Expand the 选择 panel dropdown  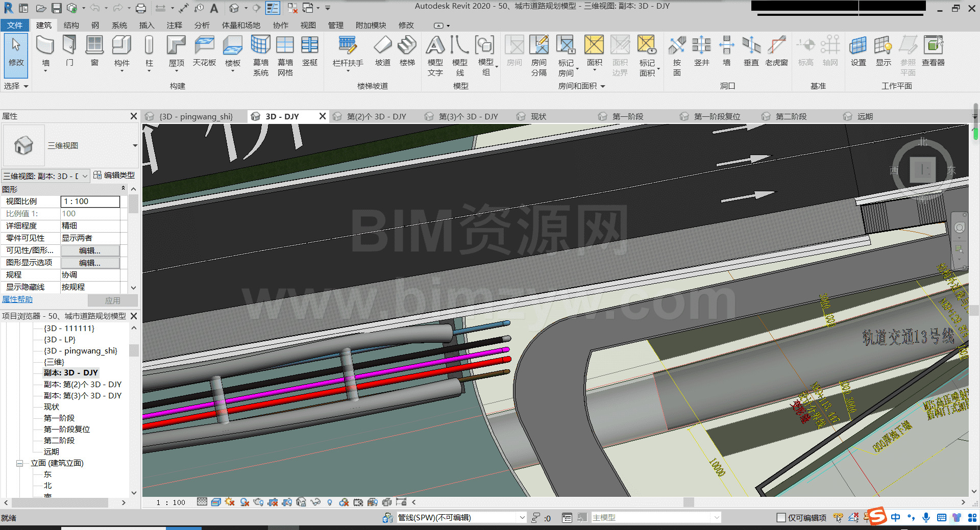point(26,86)
